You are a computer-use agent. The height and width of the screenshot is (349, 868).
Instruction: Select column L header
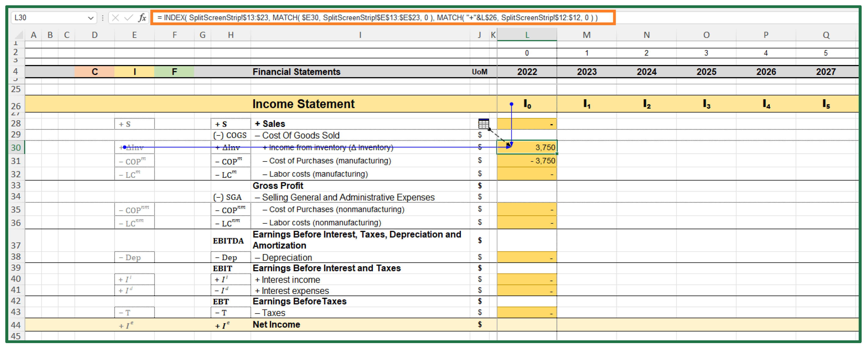point(527,35)
